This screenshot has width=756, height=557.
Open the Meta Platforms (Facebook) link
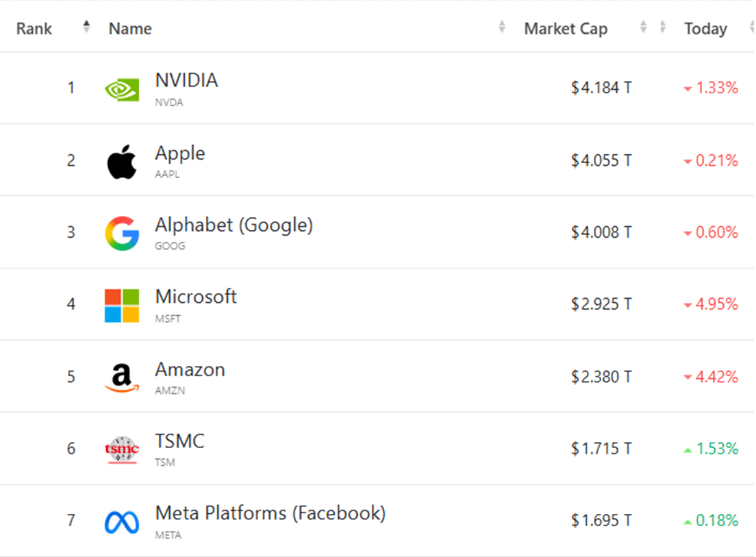270,513
